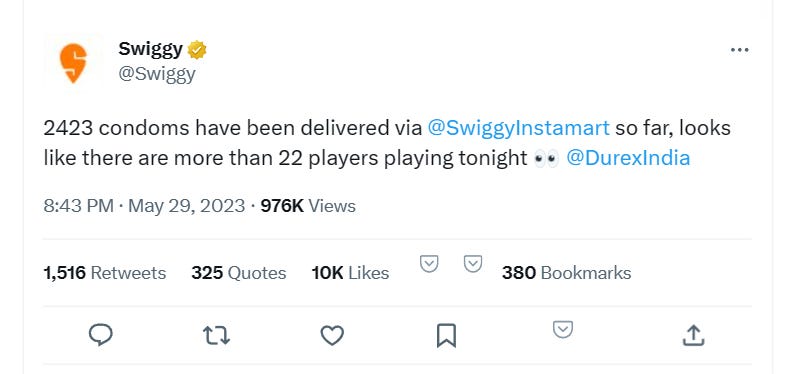This screenshot has width=787, height=374.
Task: Open the three-dot more options menu
Action: click(739, 50)
